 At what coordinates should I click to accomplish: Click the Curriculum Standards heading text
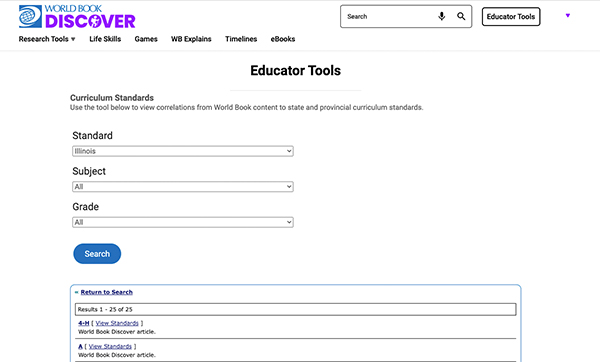[112, 98]
